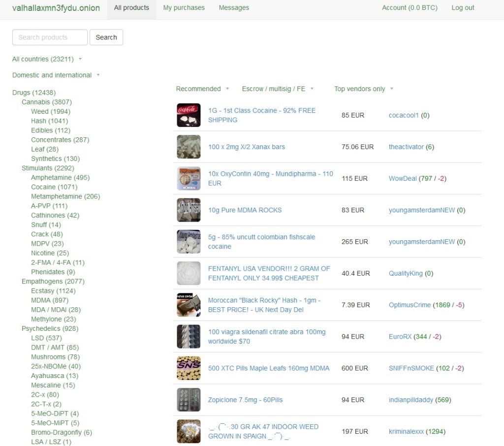
Task: Select the Psychedelics (928) category
Action: click(x=50, y=329)
